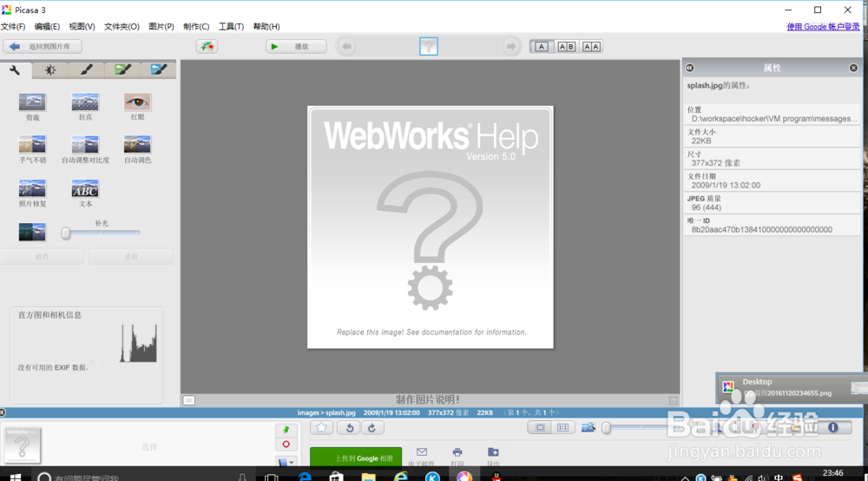868x481 pixels.
Task: Fit photo to viewing area button
Action: [540, 427]
